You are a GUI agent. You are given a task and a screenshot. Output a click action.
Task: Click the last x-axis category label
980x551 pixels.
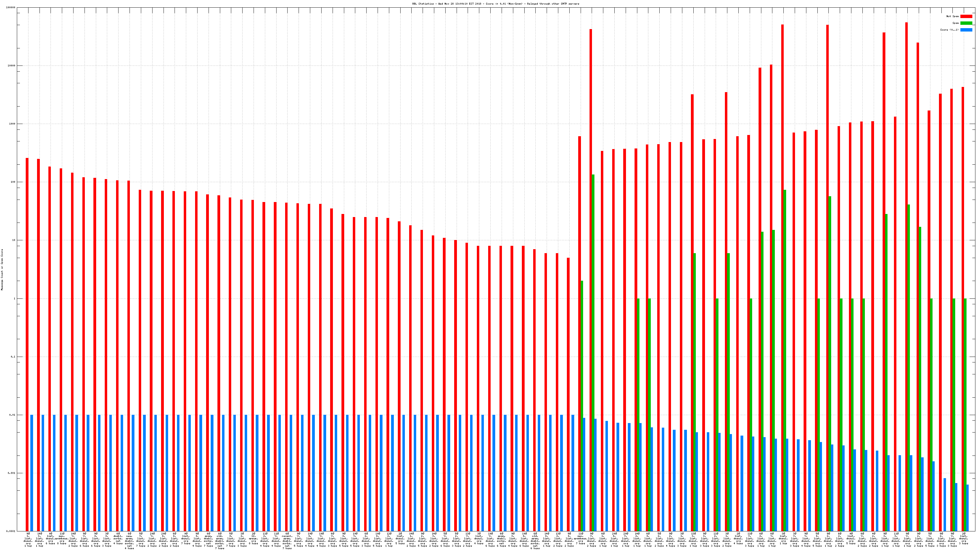(964, 539)
